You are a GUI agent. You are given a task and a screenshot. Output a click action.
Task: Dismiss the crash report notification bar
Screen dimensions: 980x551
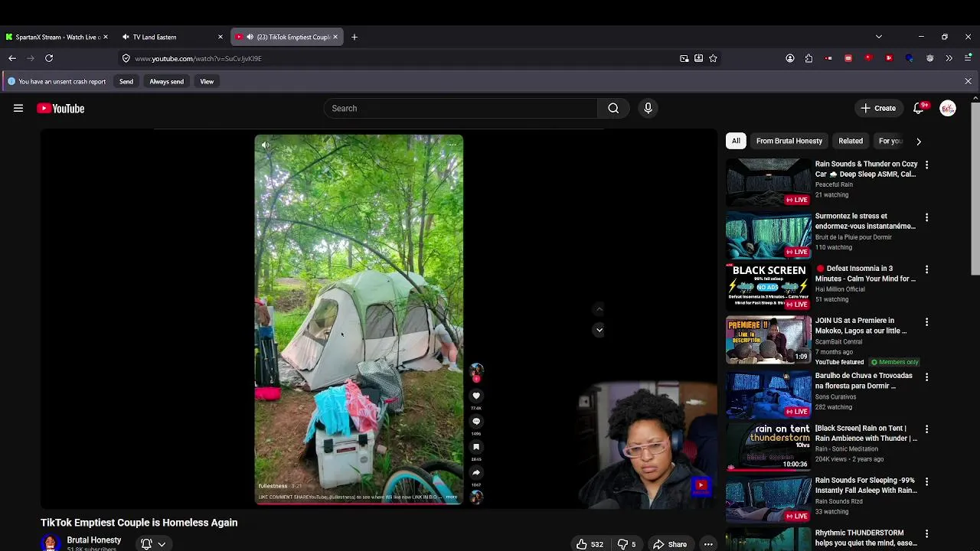coord(968,81)
